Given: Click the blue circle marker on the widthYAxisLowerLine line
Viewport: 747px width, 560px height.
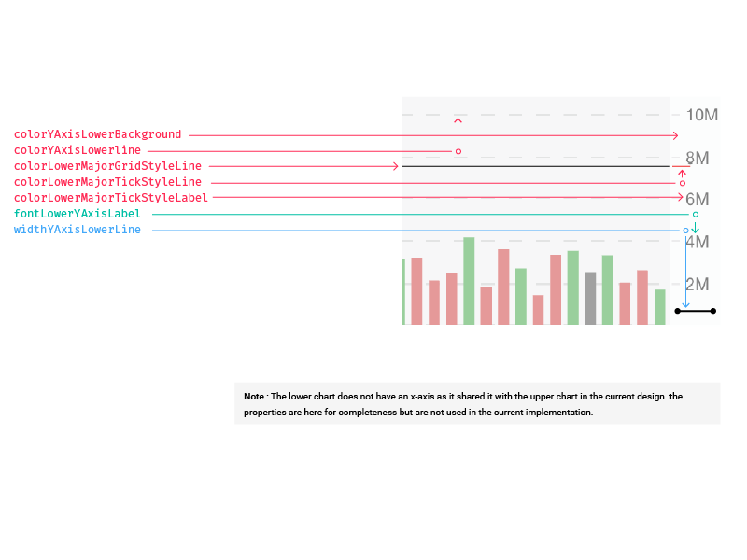Looking at the screenshot, I should tap(685, 231).
